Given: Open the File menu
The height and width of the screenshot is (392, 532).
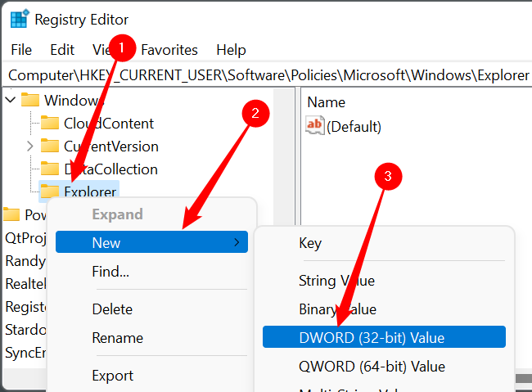Looking at the screenshot, I should (21, 50).
